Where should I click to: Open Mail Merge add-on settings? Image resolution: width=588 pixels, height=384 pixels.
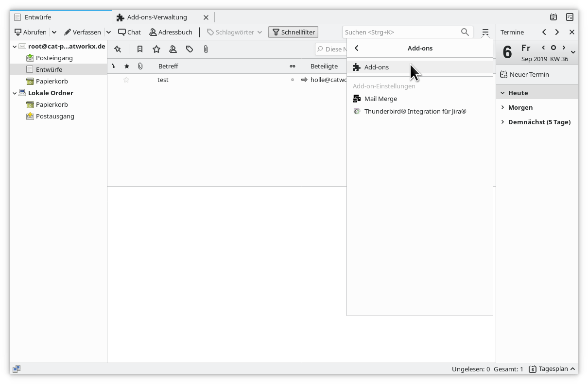[380, 99]
